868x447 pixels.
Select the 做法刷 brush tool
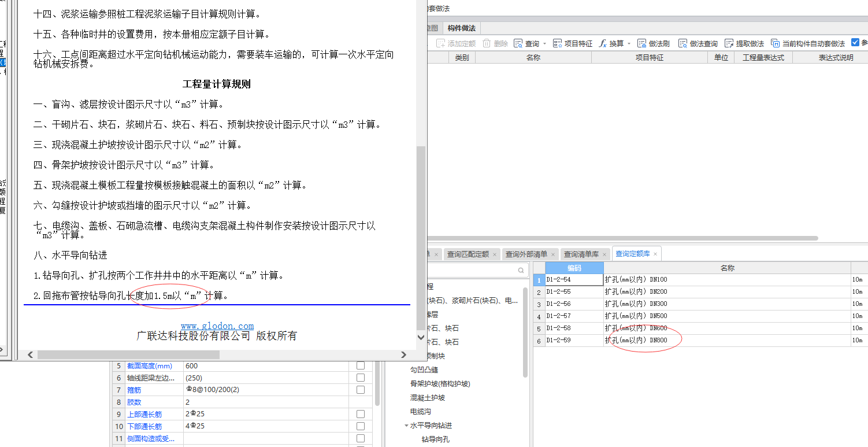[642, 43]
